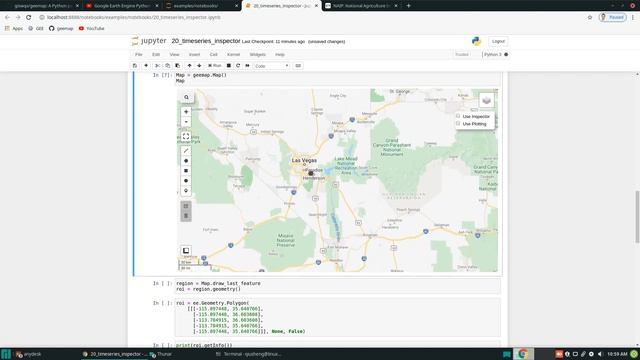
Task: Click the Paused profile button
Action: [612, 18]
